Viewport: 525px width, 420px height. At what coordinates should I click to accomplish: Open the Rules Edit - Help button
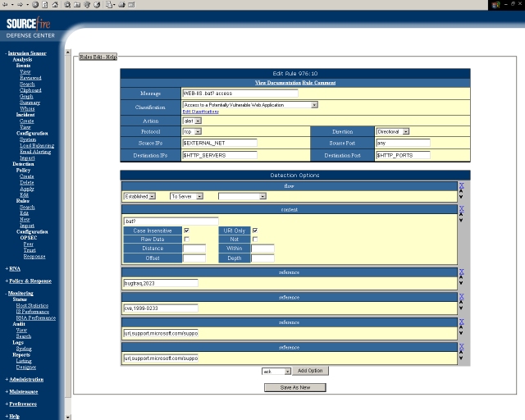pyautogui.click(x=98, y=57)
